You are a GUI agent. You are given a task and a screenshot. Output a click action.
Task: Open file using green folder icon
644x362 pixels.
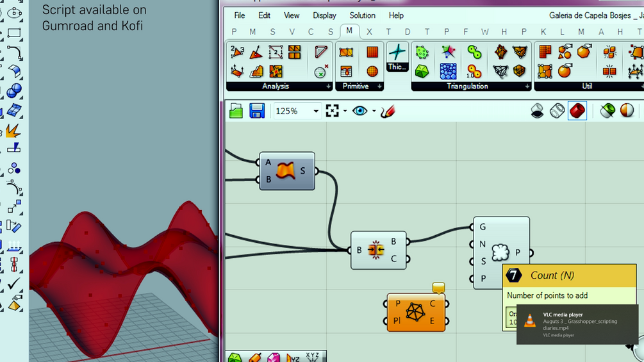click(236, 111)
